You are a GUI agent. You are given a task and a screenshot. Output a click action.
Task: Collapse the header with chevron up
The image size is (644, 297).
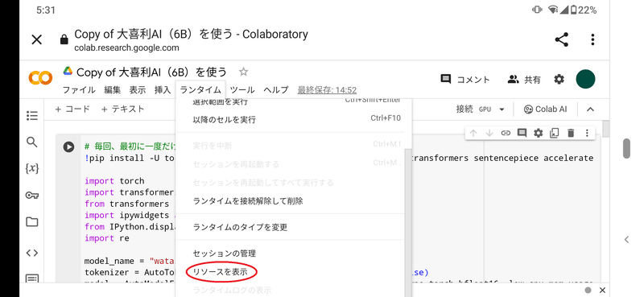pyautogui.click(x=590, y=109)
